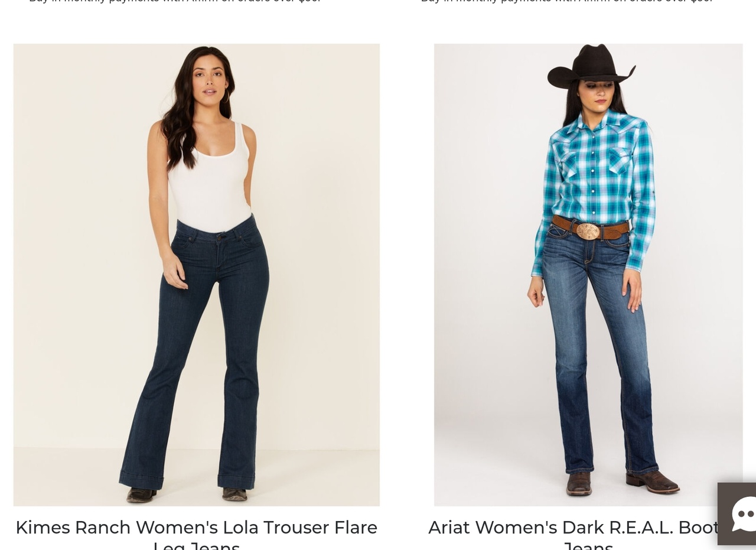Viewport: 756px width, 550px height.
Task: Click the Kimes model's dark boots
Action: [188, 494]
